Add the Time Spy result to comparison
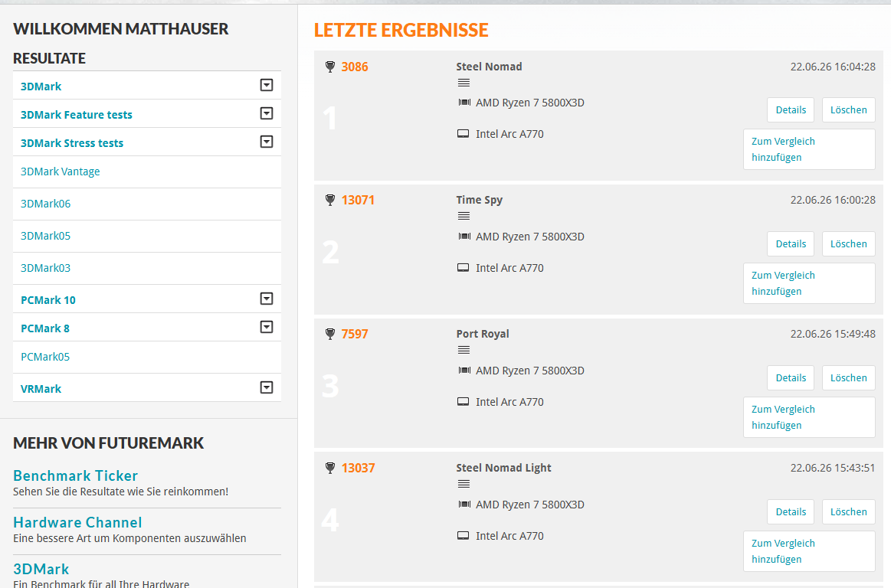Screen dimensions: 891x588 pyautogui.click(x=809, y=283)
